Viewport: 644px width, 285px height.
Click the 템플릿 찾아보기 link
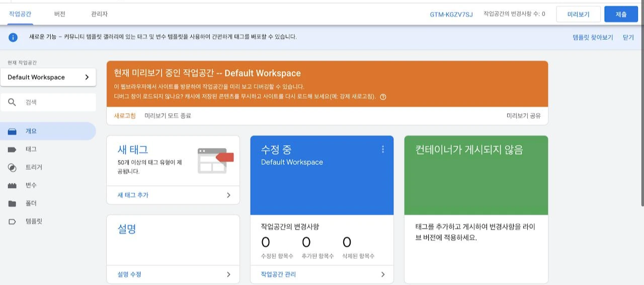[x=593, y=37]
